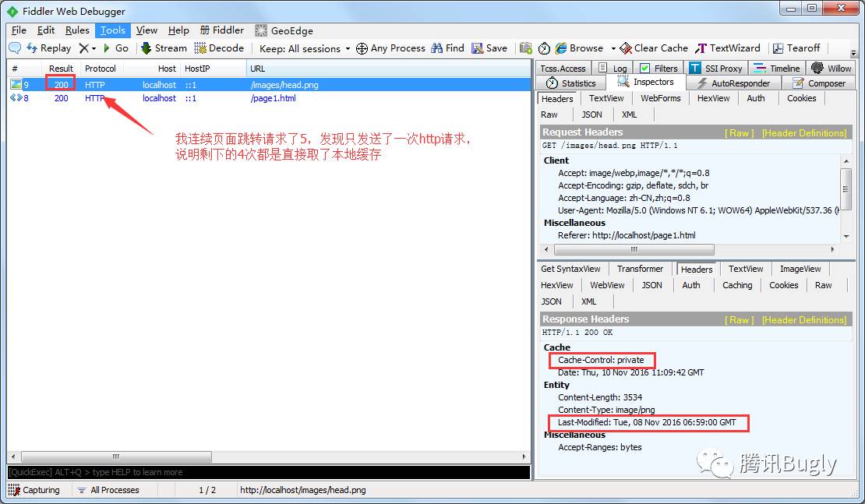
Task: Open the GeoEdge menu item
Action: 284,30
